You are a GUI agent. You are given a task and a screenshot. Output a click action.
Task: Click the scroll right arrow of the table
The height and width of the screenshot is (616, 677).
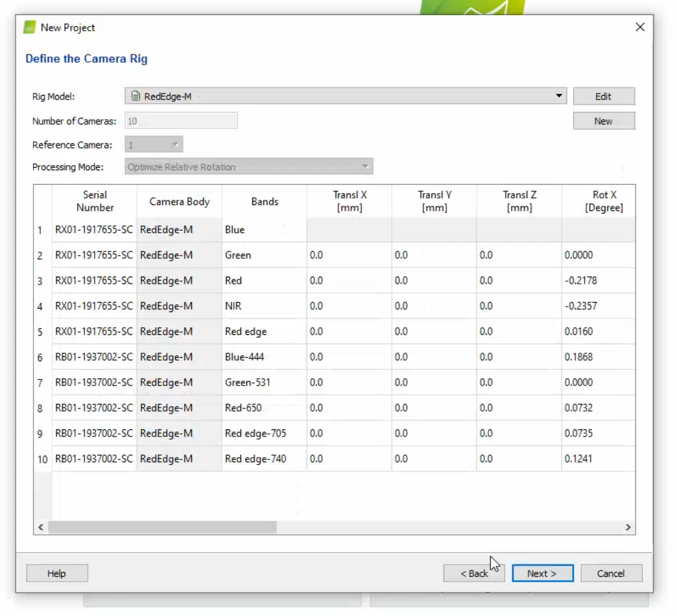628,527
